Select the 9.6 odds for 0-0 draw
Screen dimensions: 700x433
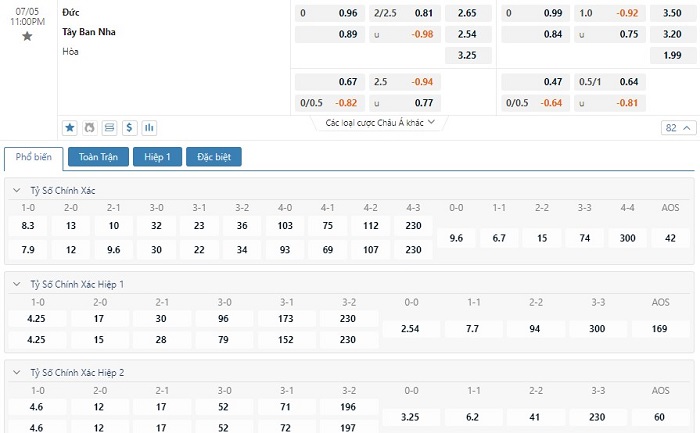point(456,238)
